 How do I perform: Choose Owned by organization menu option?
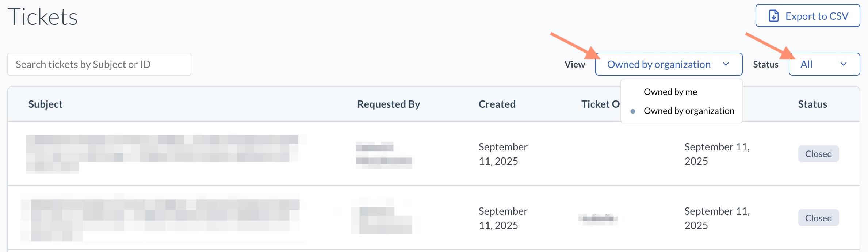(x=689, y=111)
